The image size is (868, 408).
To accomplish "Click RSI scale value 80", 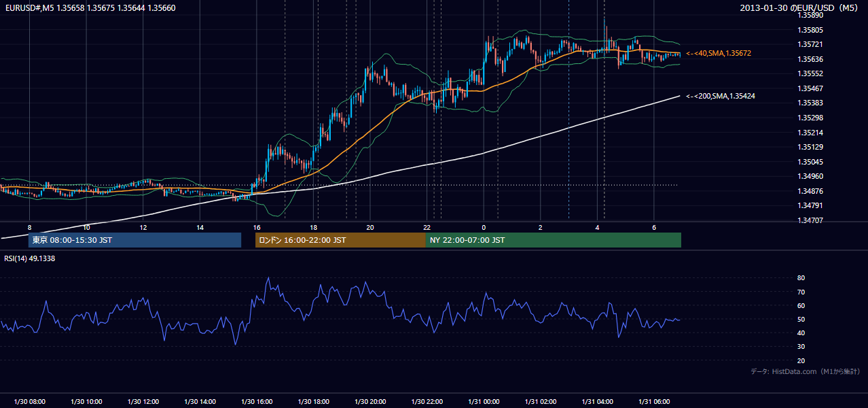I will pyautogui.click(x=801, y=278).
